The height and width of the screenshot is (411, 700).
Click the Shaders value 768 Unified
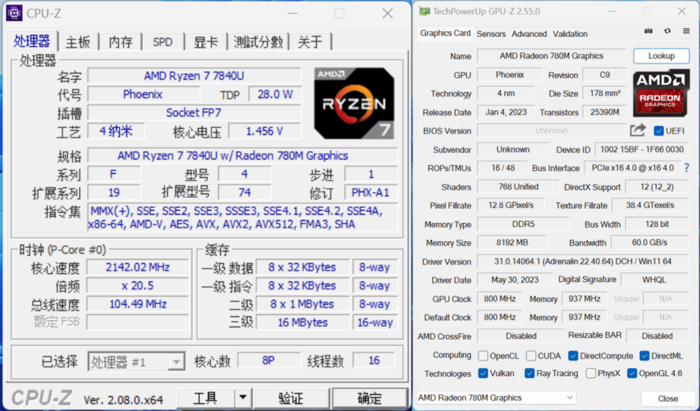tap(518, 187)
